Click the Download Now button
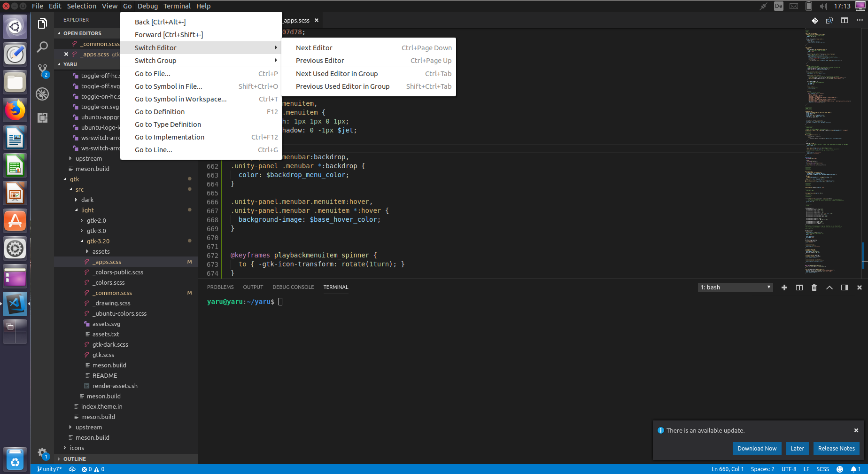Viewport: 868px width, 474px height. click(x=757, y=449)
